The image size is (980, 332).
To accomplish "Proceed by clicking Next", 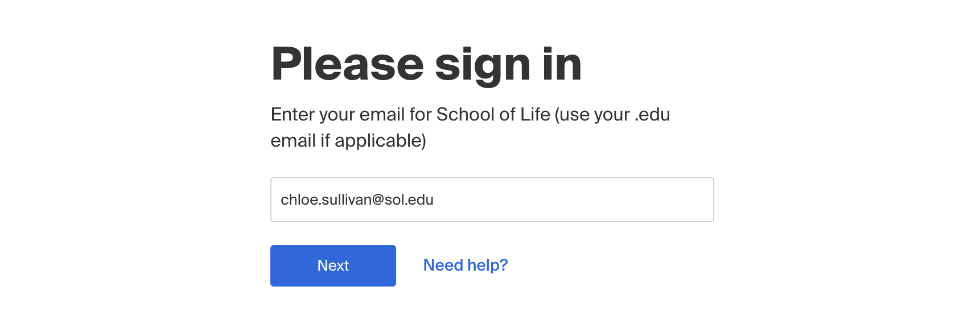I will 333,265.
